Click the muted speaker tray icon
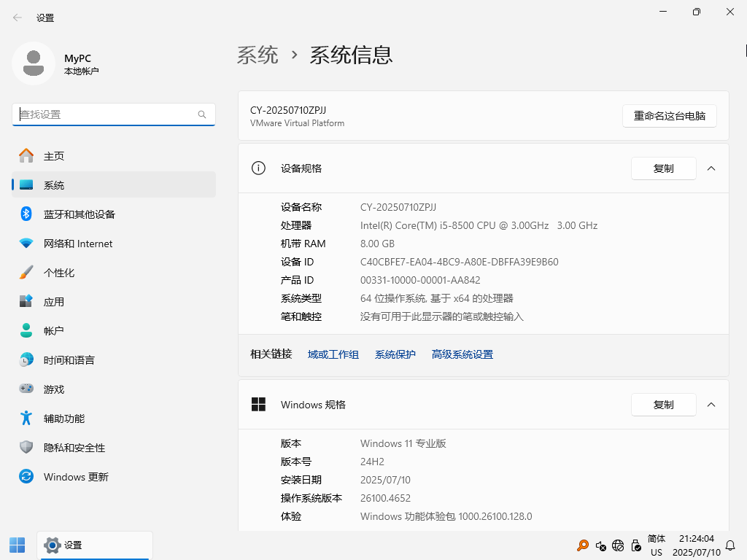747x560 pixels. click(x=601, y=545)
